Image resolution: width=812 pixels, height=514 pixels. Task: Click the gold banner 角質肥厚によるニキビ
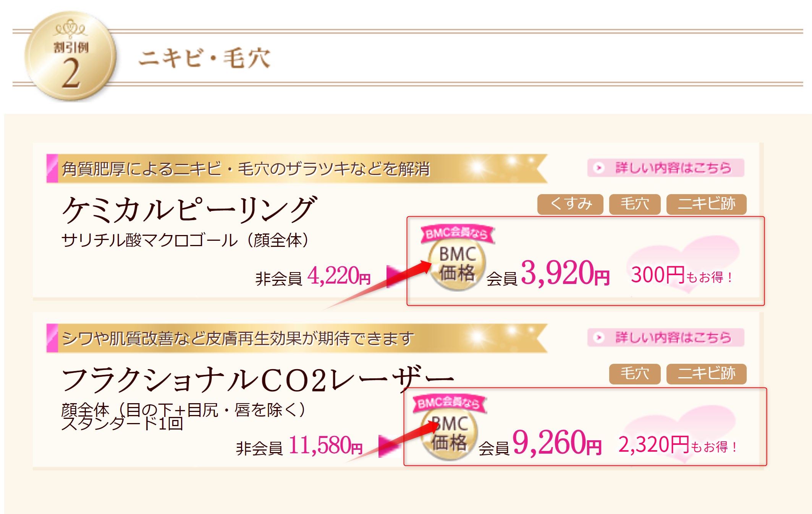(297, 169)
